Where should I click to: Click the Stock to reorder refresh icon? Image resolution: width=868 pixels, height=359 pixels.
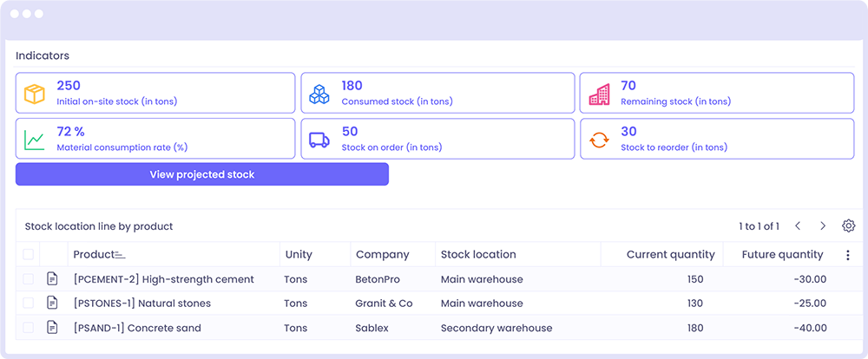point(599,140)
